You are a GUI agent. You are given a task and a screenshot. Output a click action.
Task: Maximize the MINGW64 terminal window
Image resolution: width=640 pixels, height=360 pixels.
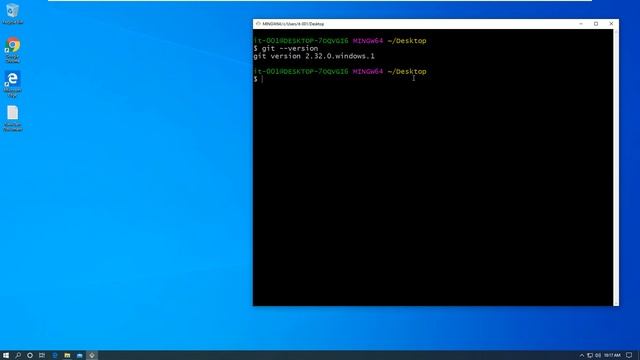click(x=596, y=24)
